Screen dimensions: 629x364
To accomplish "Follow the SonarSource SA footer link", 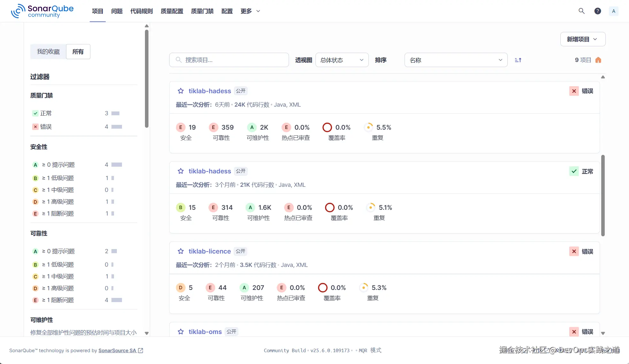I will pos(117,351).
